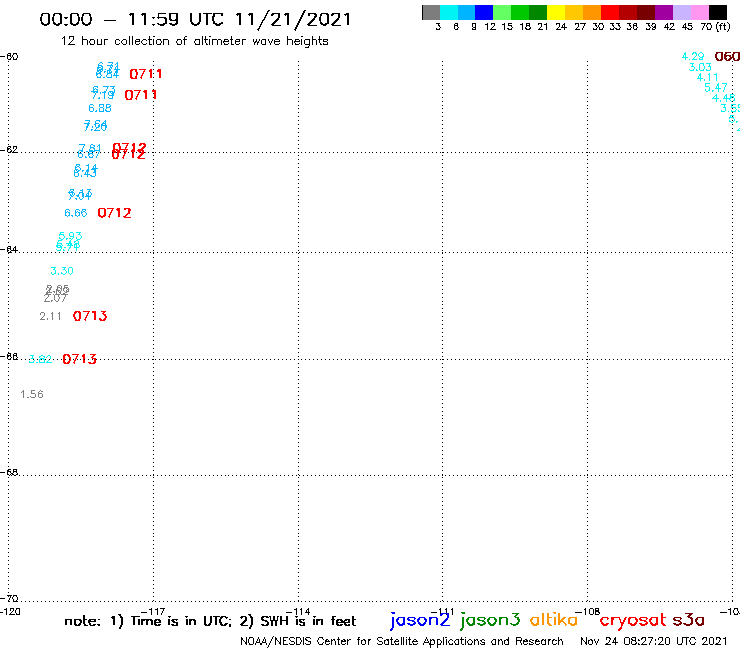
Task: Click the wave height value "3.03"
Action: pos(700,67)
